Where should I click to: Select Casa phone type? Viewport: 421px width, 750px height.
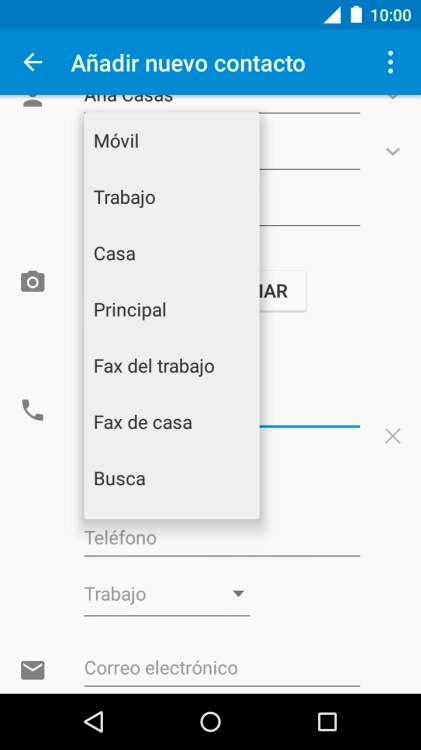pyautogui.click(x=172, y=254)
